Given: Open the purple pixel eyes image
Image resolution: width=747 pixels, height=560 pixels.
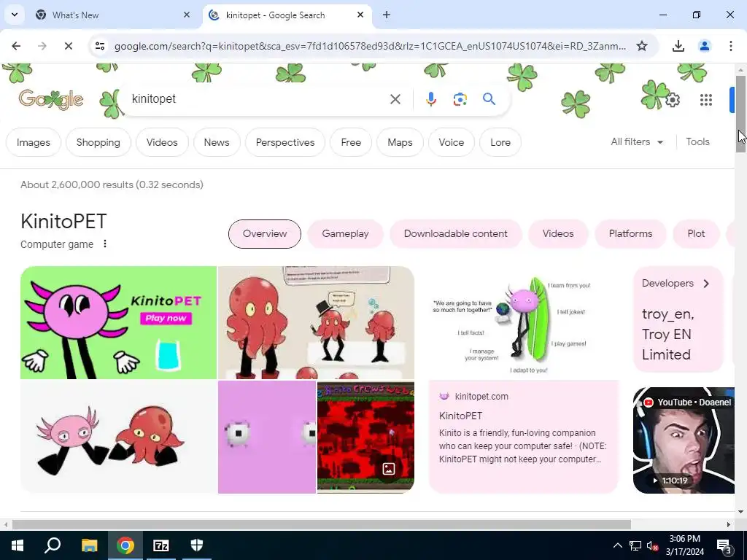Looking at the screenshot, I should pos(267,437).
